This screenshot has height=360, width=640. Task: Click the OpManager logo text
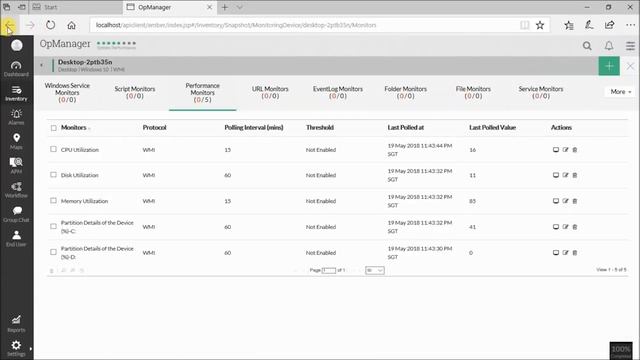click(x=65, y=44)
